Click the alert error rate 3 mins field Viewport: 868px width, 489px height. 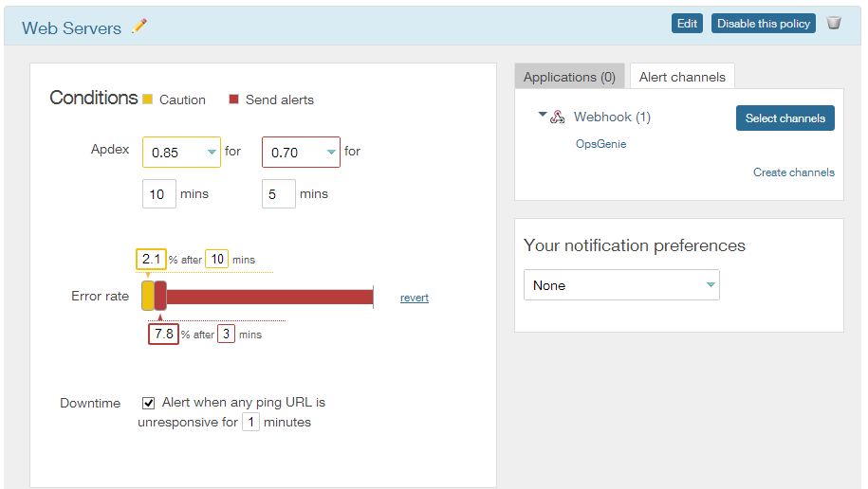(226, 334)
